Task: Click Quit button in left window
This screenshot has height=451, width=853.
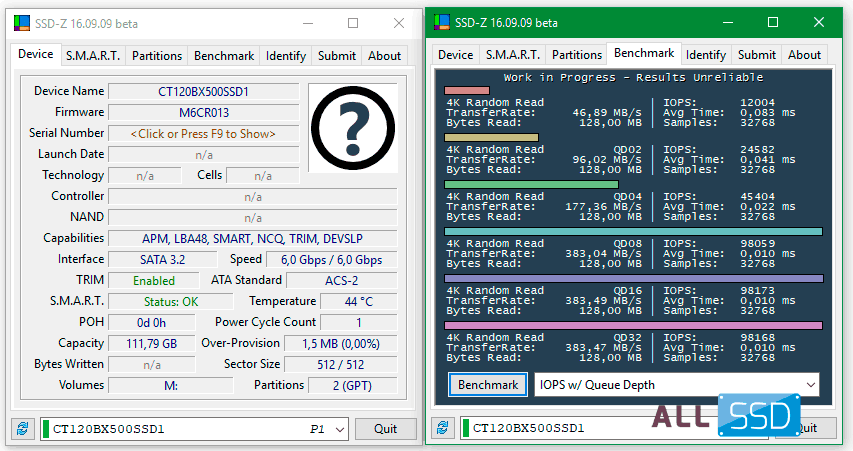Action: click(385, 429)
